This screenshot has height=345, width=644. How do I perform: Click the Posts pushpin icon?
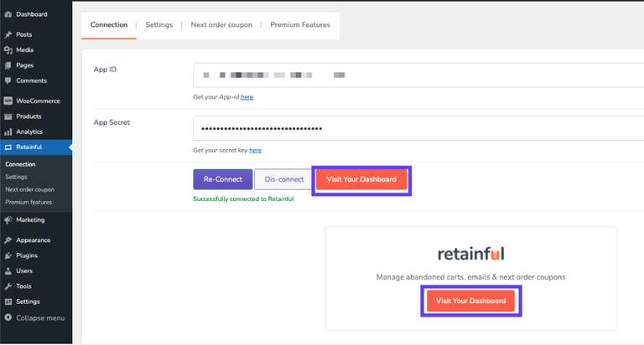pos(8,34)
